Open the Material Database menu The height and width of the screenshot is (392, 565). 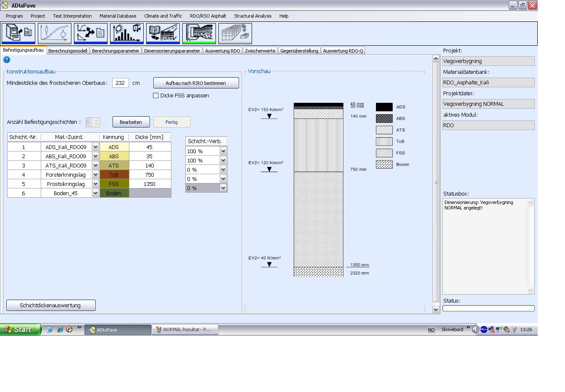coord(118,16)
